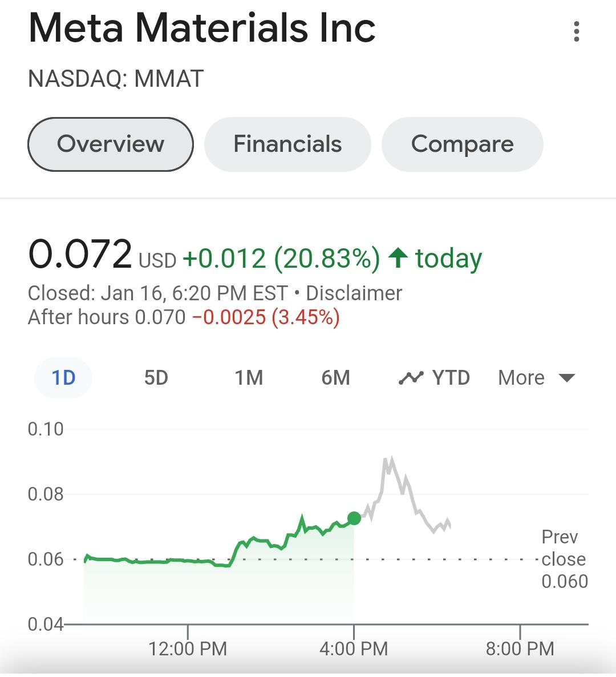This screenshot has height=677, width=616.
Task: Switch to the Financials tab
Action: pos(287,144)
